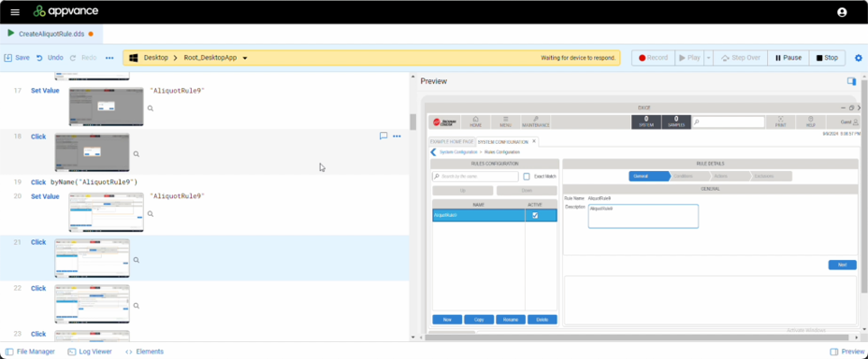The image size is (868, 359).
Task: Open the user account profile icon
Action: [842, 12]
